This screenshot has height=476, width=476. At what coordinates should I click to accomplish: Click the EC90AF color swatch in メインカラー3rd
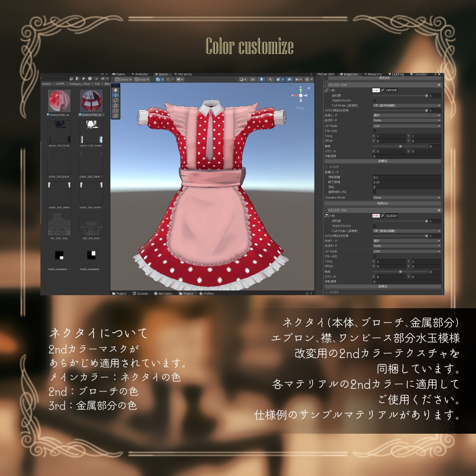click(x=391, y=215)
